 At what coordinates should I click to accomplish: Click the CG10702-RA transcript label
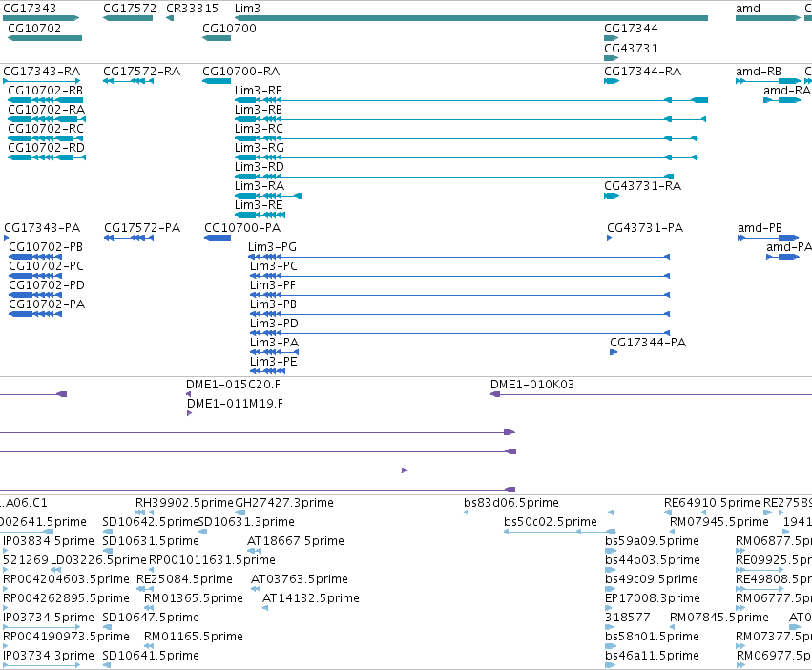point(47,110)
